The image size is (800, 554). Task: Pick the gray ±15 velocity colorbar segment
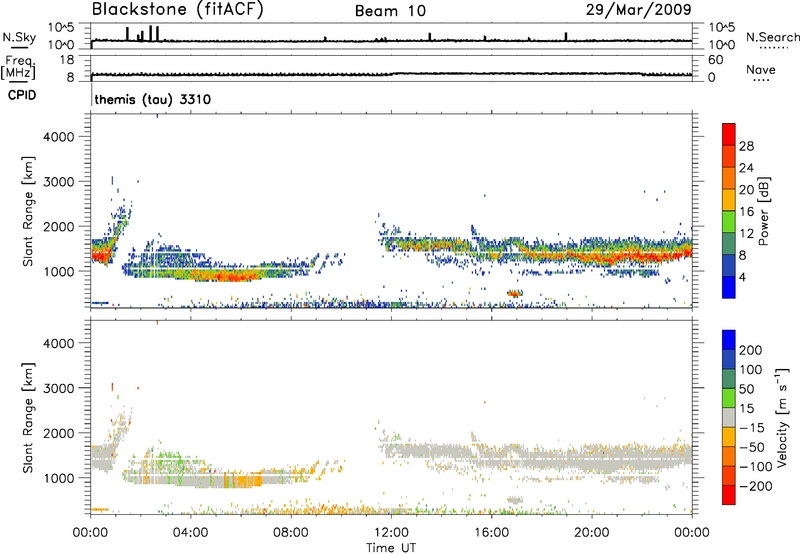coord(729,417)
